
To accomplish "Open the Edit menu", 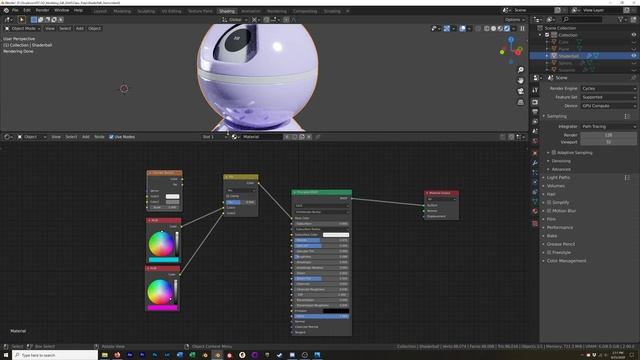I will 27,10.
